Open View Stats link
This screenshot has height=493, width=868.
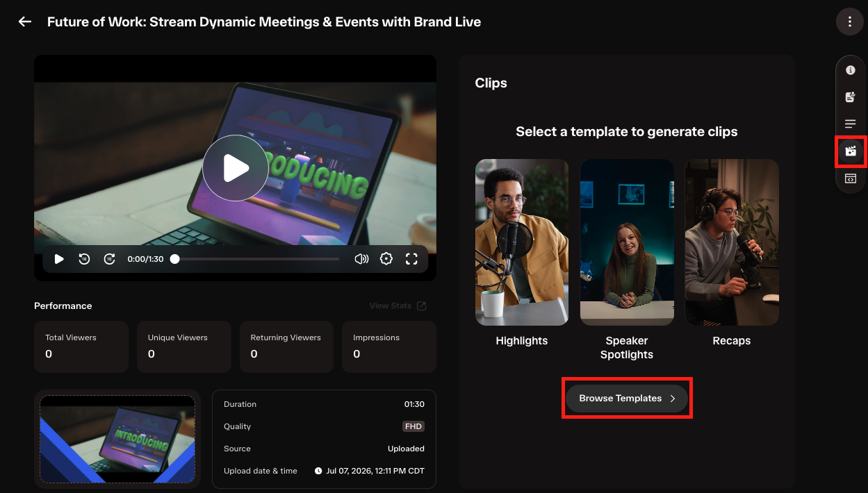(x=398, y=306)
